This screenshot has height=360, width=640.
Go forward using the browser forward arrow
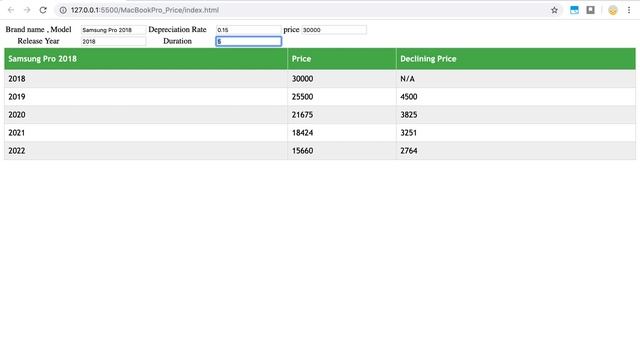(x=27, y=10)
